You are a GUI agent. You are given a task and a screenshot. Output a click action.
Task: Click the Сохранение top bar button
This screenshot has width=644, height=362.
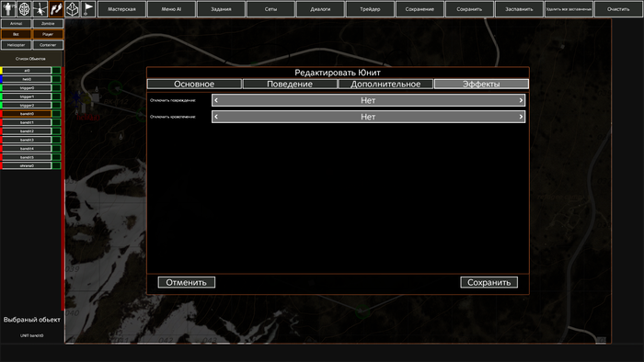(x=420, y=9)
